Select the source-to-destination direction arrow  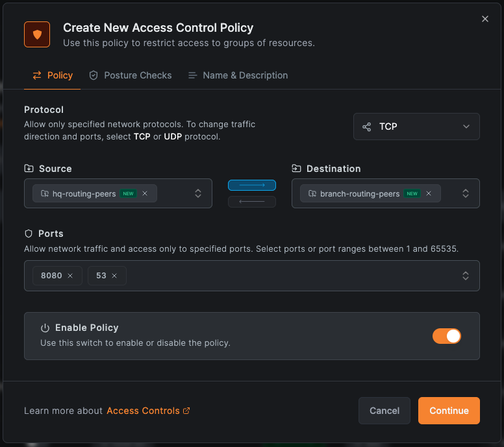(x=252, y=185)
